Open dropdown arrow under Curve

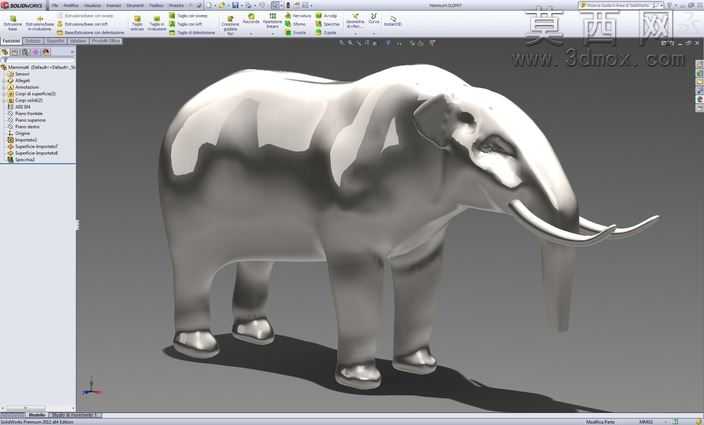[374, 33]
